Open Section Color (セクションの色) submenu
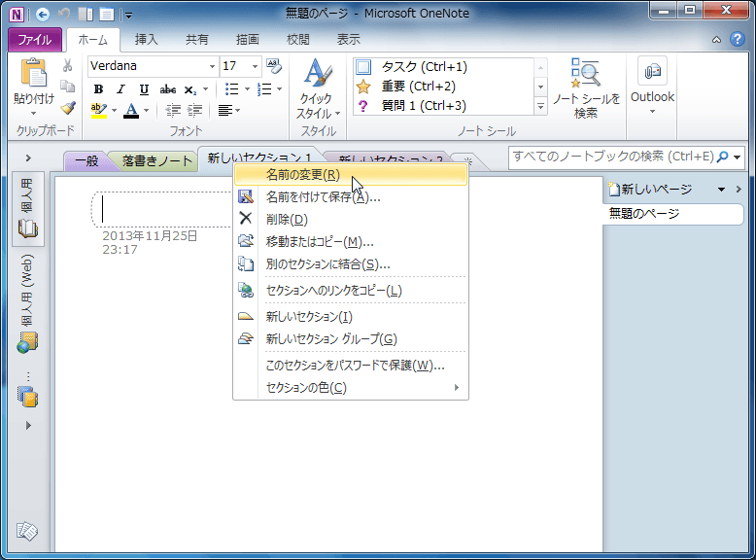 (351, 388)
